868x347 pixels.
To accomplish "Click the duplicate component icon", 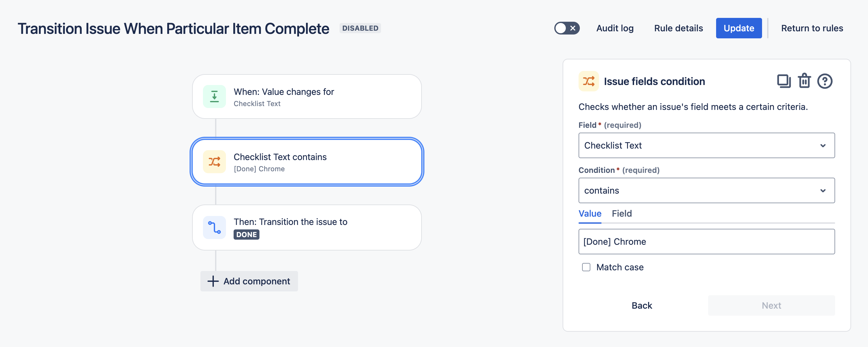I will [783, 81].
